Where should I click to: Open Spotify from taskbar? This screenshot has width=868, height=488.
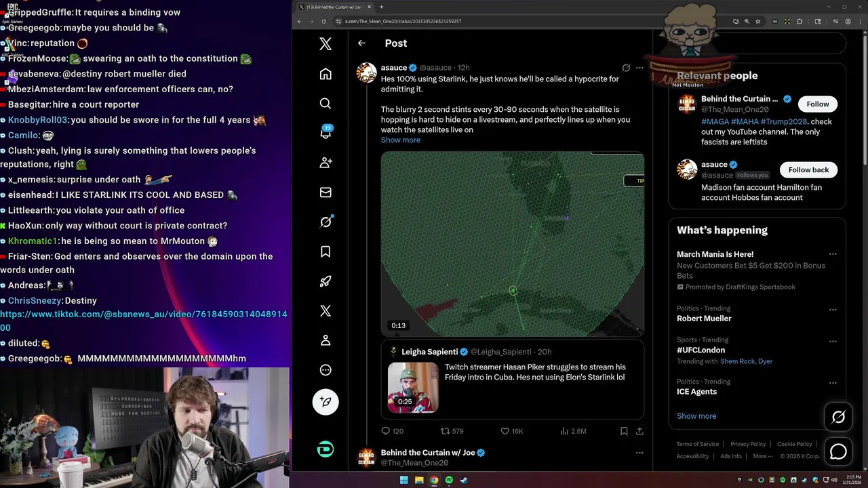pyautogui.click(x=449, y=480)
